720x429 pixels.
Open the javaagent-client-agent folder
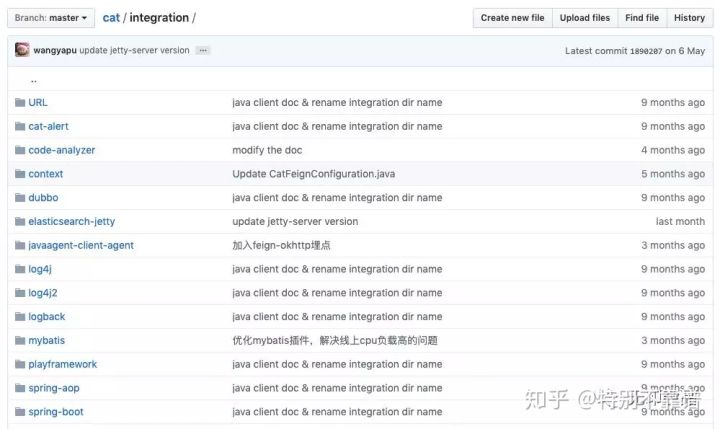tap(81, 245)
